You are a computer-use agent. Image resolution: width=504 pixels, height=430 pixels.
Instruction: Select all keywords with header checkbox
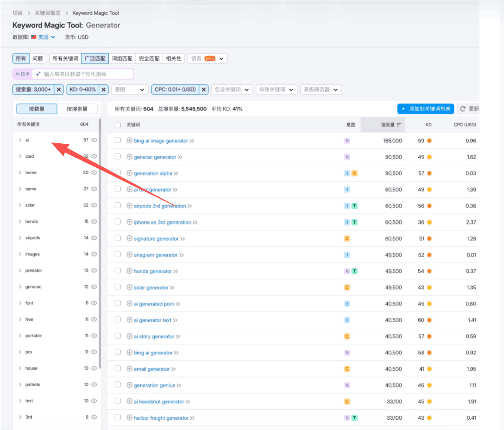(118, 125)
